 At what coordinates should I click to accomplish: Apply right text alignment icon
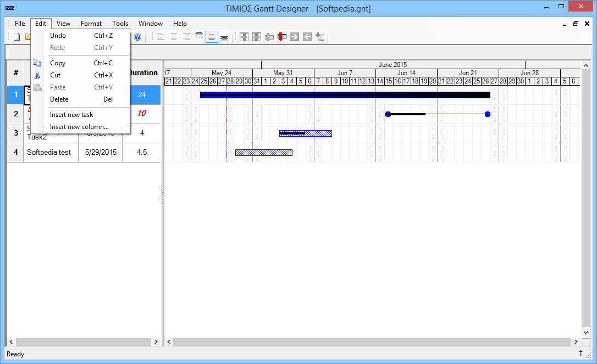click(x=186, y=37)
